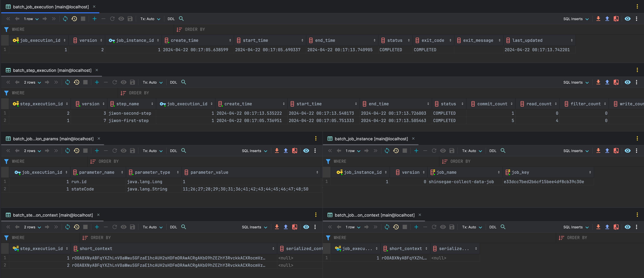644x278 pixels.
Task: Go to next page in batch_step_execution_context
Action: 47,227
